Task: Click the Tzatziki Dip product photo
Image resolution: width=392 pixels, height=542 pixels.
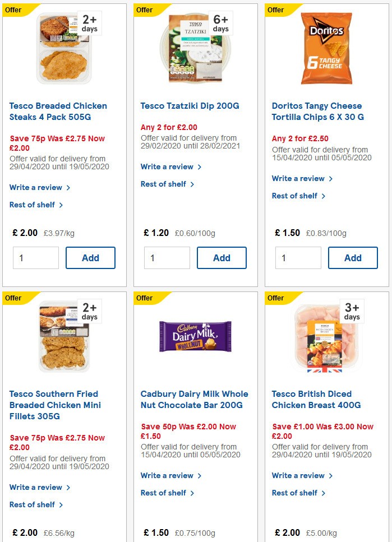Action: tap(195, 48)
